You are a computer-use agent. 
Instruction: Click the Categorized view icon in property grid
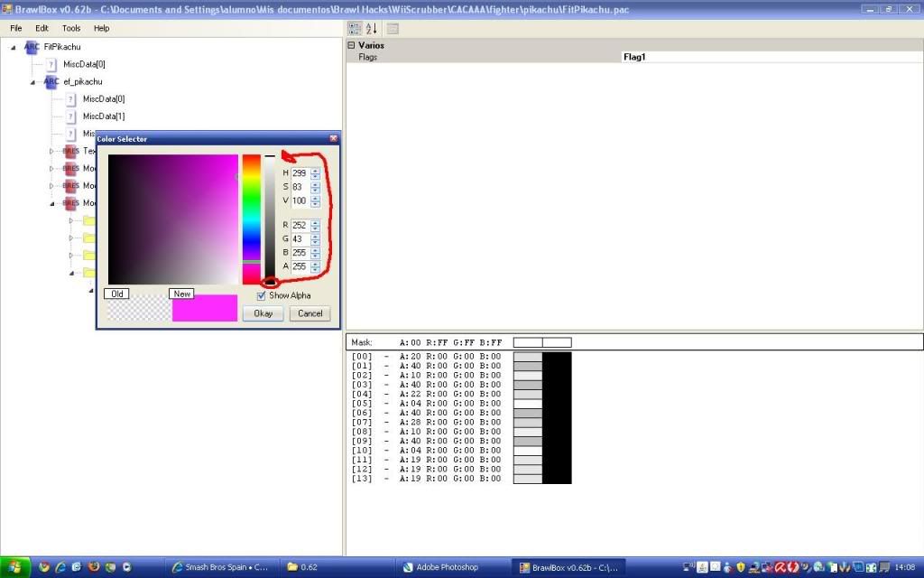355,29
